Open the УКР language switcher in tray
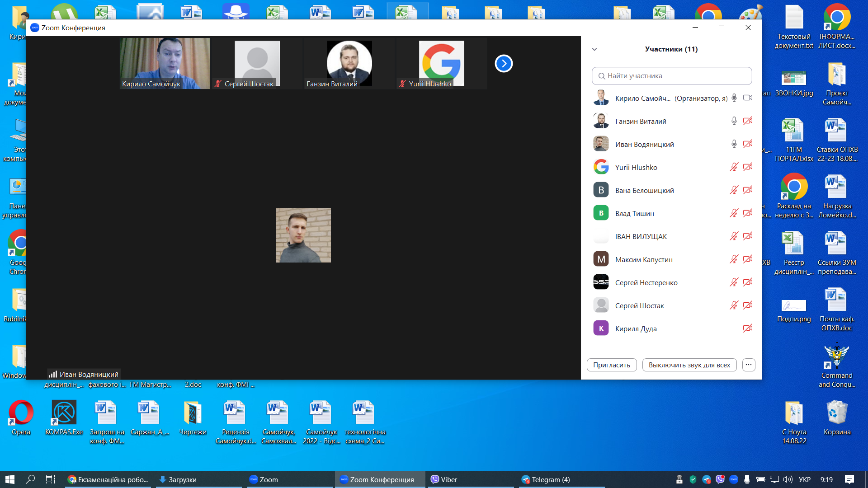The image size is (868, 488). [x=804, y=479]
